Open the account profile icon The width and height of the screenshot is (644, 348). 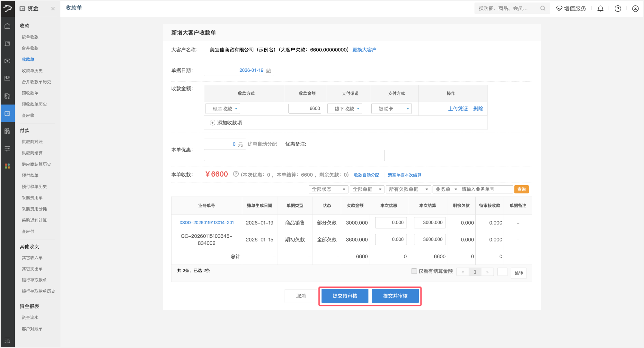pos(635,8)
